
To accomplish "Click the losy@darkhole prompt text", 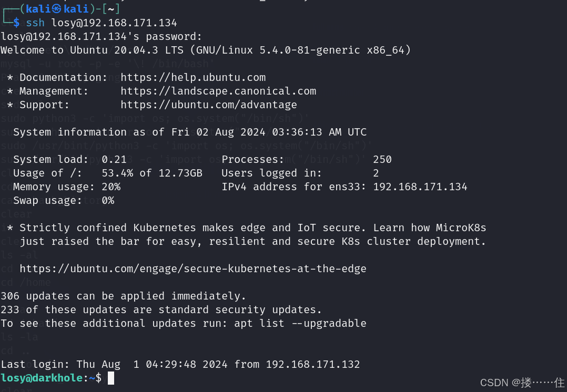I will tap(42, 378).
